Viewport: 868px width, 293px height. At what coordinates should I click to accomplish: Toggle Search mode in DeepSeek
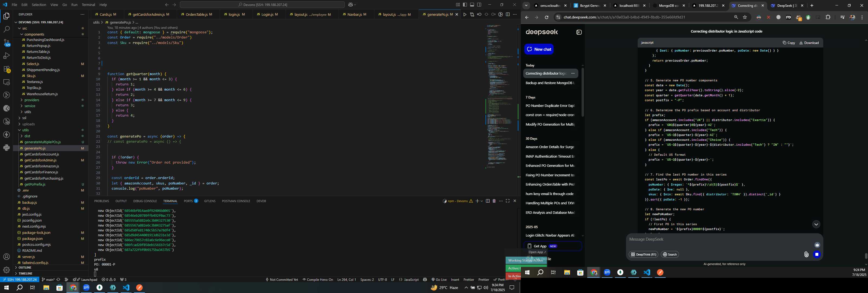(669, 254)
